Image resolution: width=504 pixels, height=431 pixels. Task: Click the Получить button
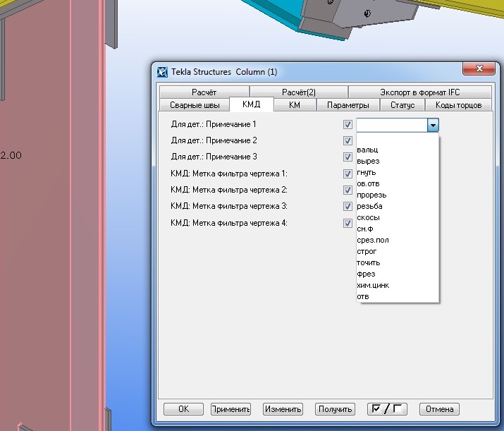click(335, 409)
